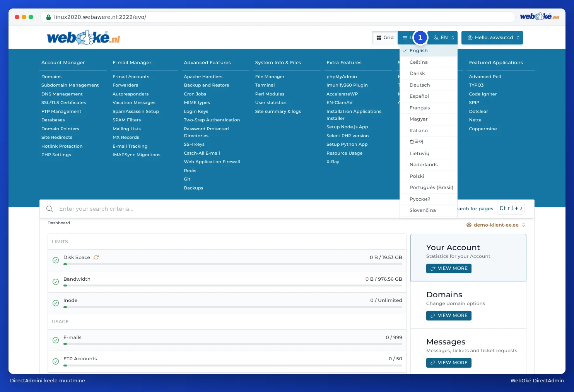Open Backup and Restore link
This screenshot has width=574, height=392.
(207, 85)
